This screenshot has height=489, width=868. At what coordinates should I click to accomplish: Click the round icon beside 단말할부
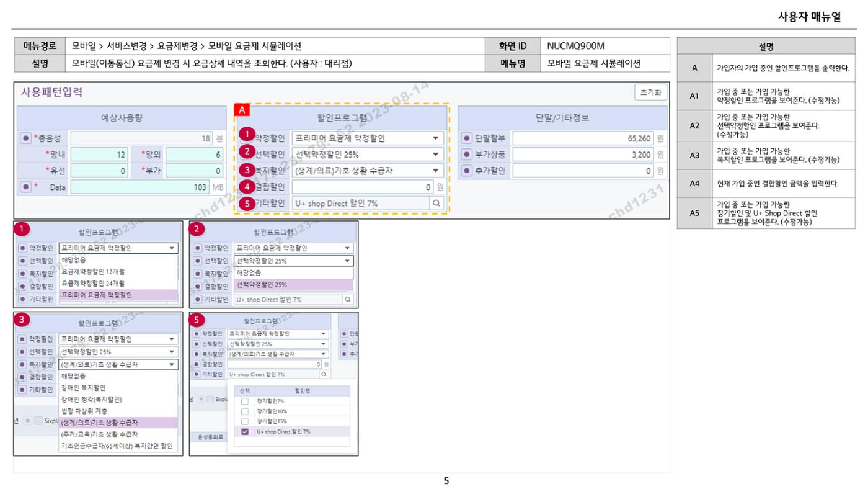pos(467,138)
